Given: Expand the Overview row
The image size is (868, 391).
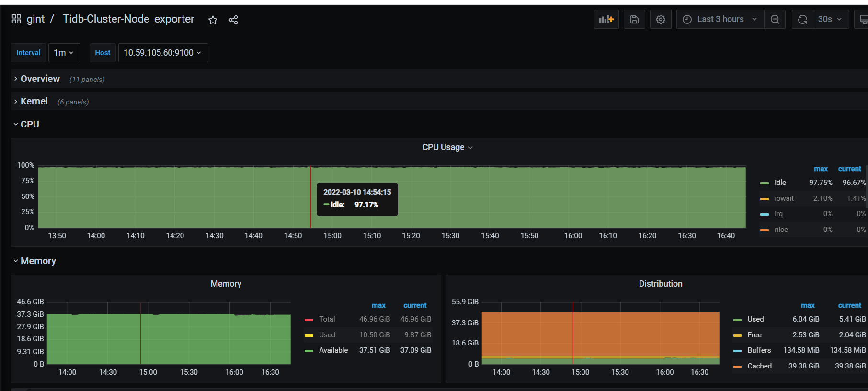Looking at the screenshot, I should 40,79.
